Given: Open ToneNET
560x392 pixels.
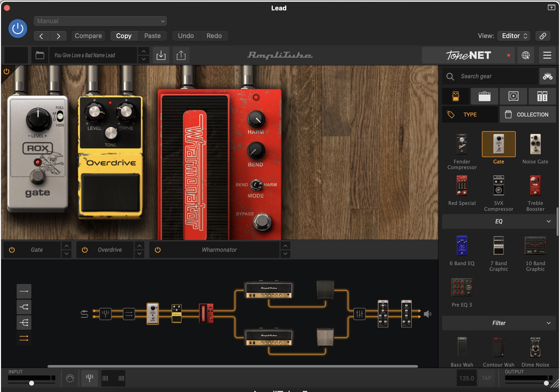Looking at the screenshot, I should tap(468, 55).
